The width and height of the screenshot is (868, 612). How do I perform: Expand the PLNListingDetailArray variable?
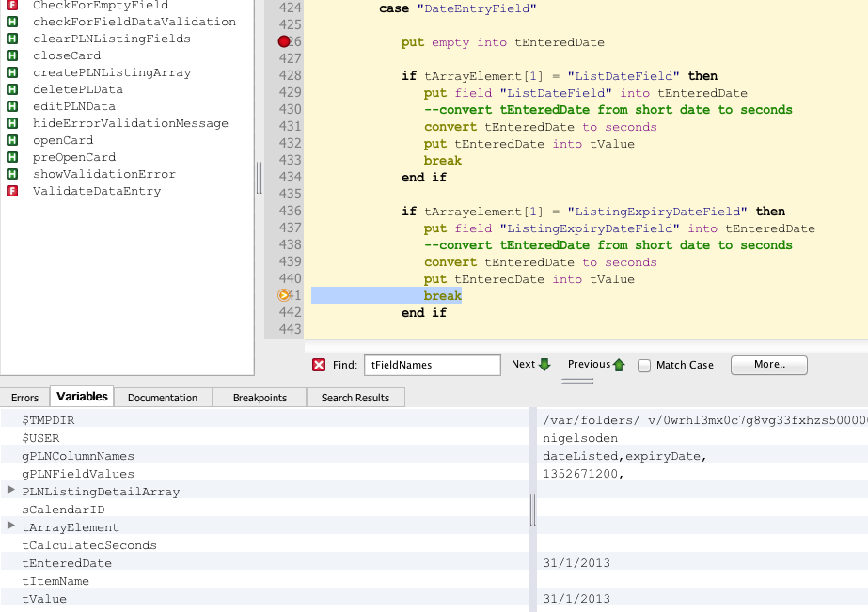[11, 490]
